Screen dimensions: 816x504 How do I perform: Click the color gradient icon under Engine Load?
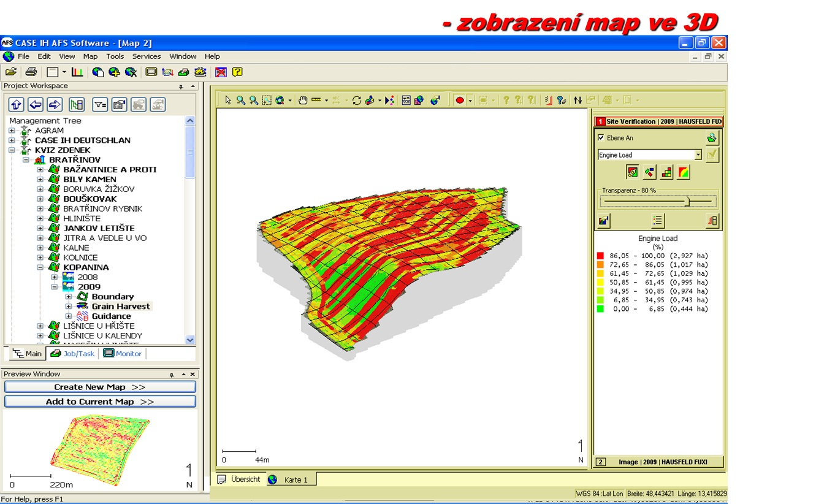tap(684, 172)
